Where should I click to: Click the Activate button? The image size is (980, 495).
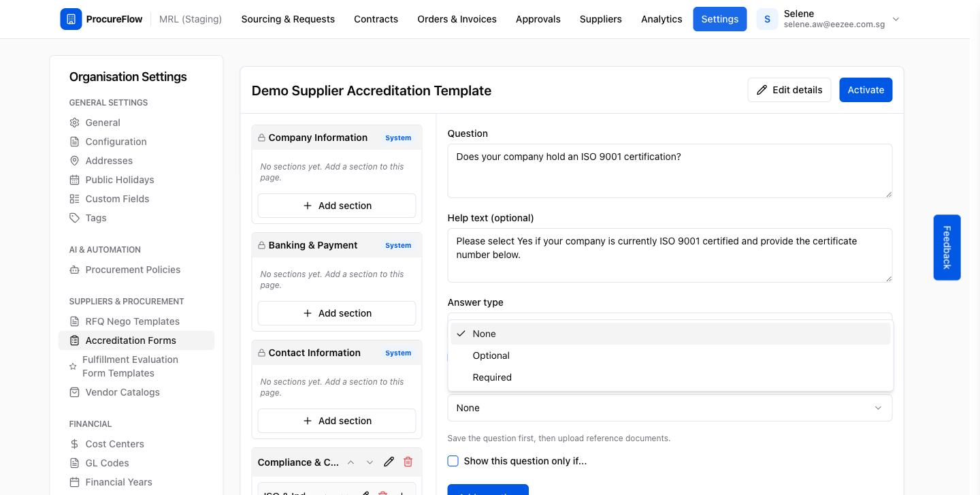click(x=866, y=90)
